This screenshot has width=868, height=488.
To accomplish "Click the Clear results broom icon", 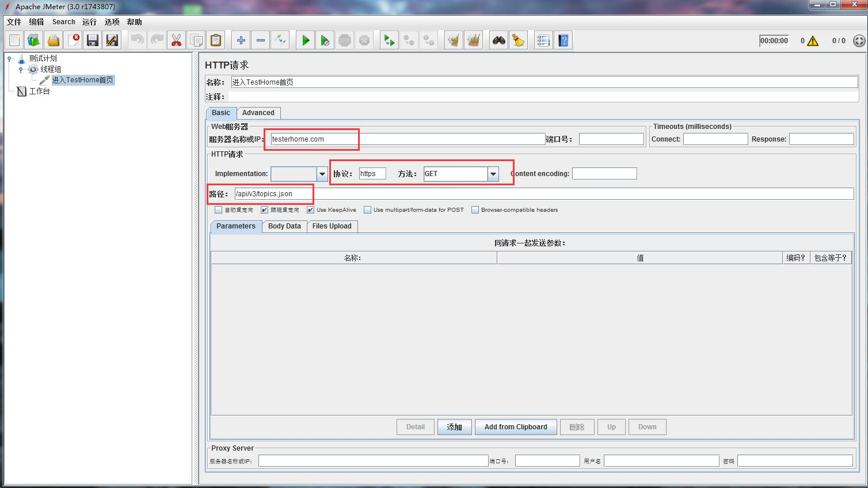I will [454, 40].
